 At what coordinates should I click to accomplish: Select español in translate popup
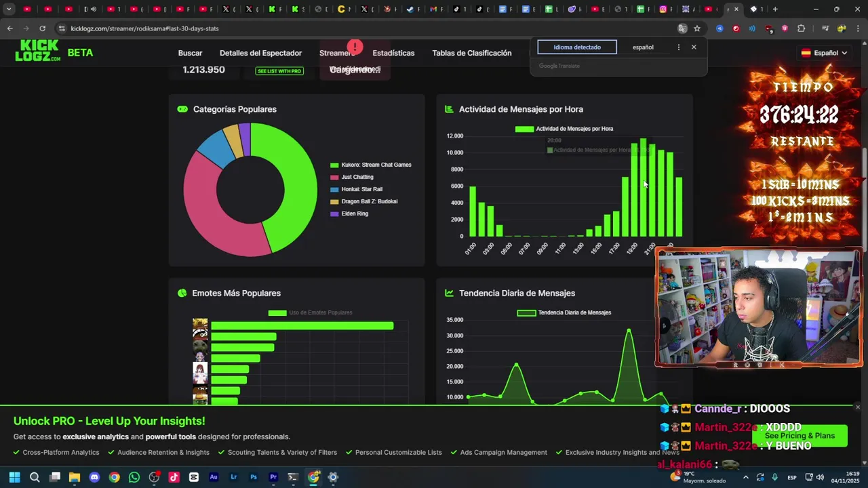(x=643, y=47)
